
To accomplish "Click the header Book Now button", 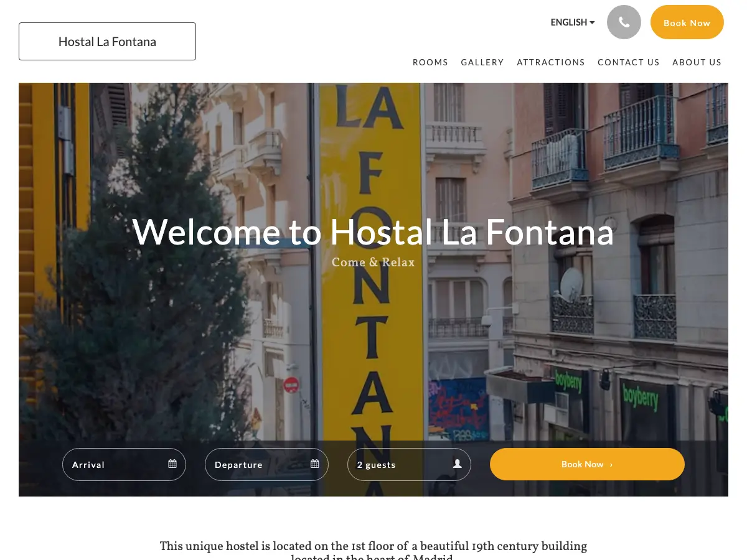I will click(687, 22).
